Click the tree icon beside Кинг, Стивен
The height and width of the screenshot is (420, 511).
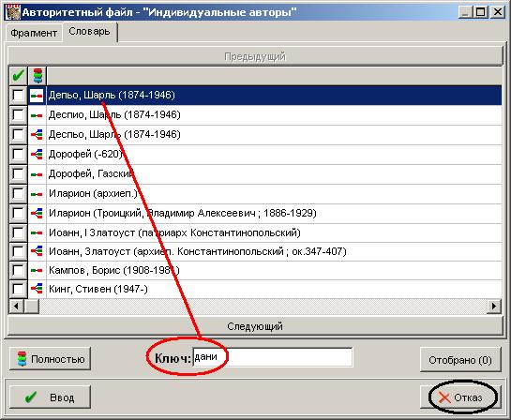(x=37, y=289)
